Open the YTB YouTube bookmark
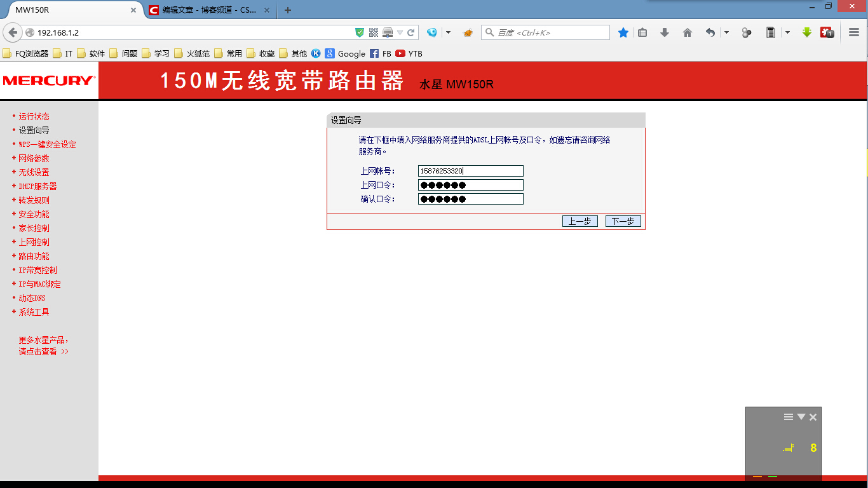868x488 pixels. [x=409, y=53]
